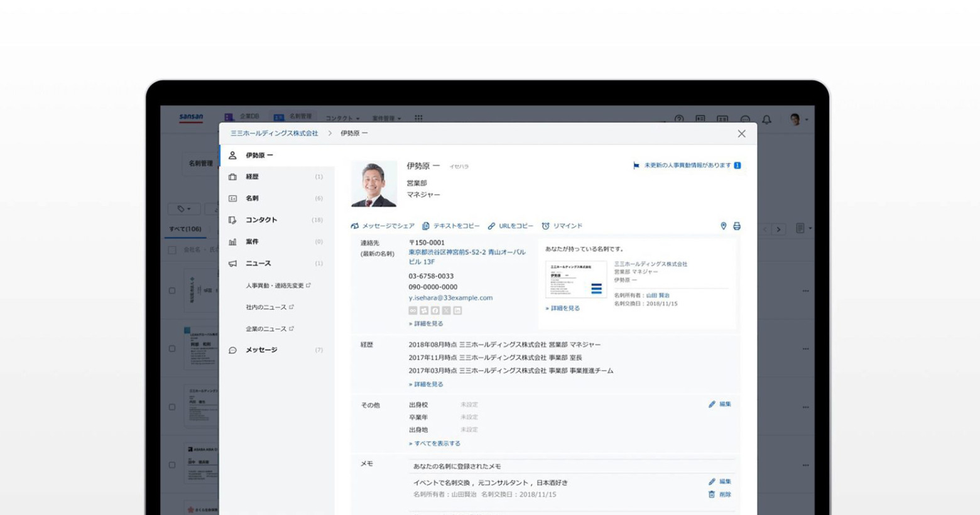Open 企業のニュース link in sidebar
Viewport: 980px width, 515px height.
coord(269,329)
